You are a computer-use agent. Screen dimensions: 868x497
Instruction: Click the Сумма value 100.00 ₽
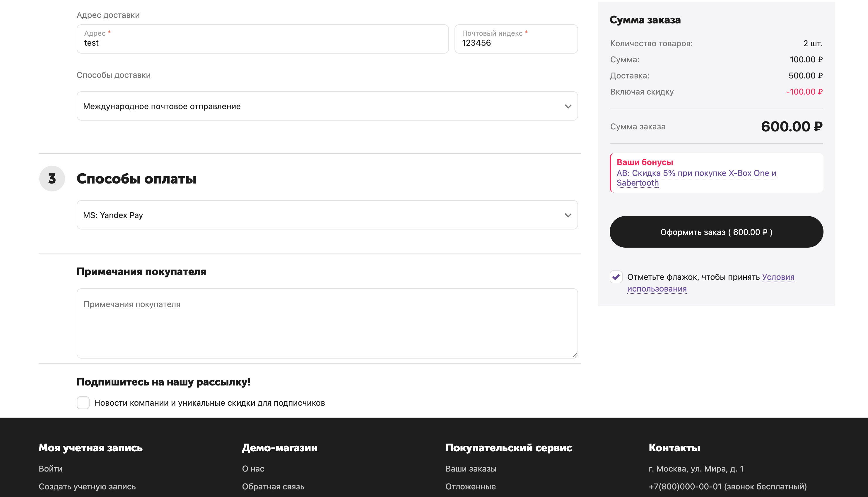point(806,59)
